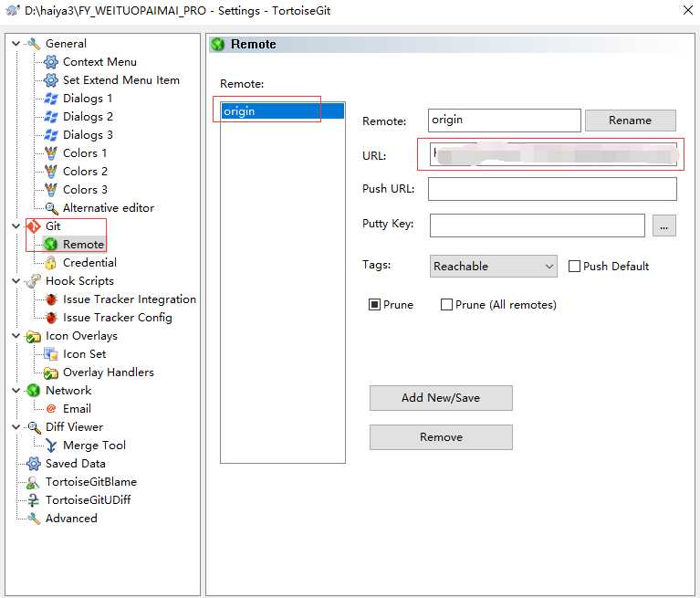Click the Icon Overlays folder icon
The image size is (700, 598).
(x=34, y=336)
